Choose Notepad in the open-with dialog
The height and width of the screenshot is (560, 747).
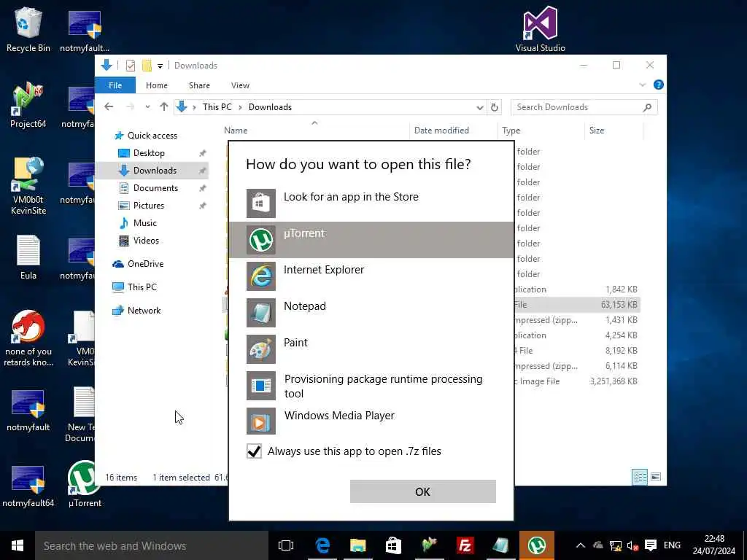click(371, 312)
